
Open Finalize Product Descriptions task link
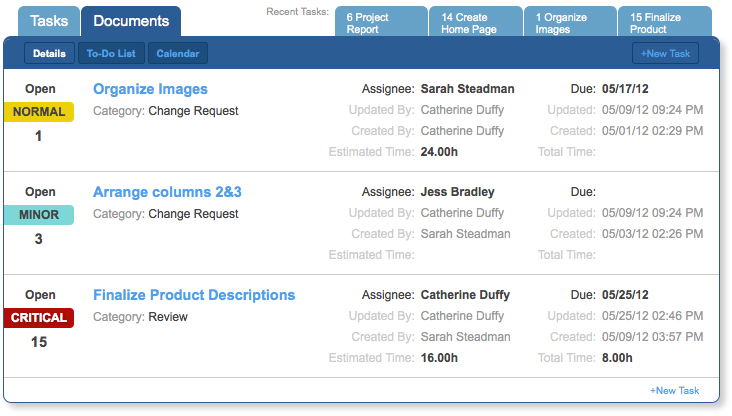point(194,295)
